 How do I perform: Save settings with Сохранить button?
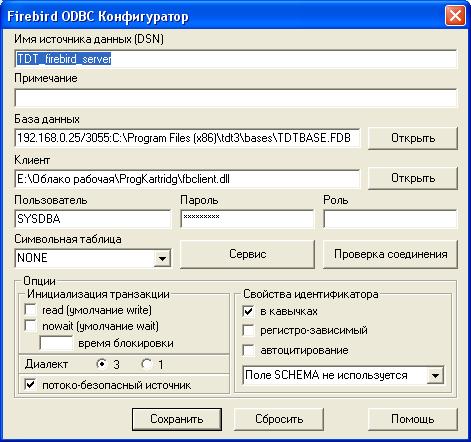pos(177,419)
